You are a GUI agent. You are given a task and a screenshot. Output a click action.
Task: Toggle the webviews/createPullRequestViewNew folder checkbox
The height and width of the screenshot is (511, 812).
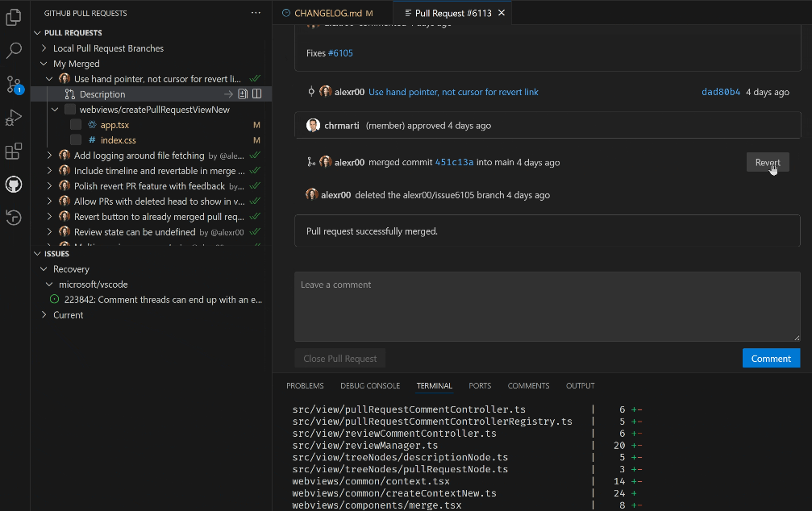[x=70, y=110]
